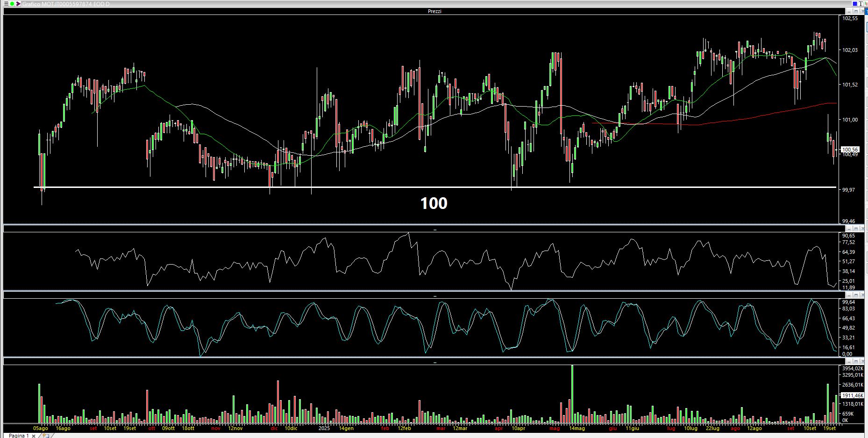Maximize the Prezzi price panel
868x438 pixels.
click(x=856, y=11)
